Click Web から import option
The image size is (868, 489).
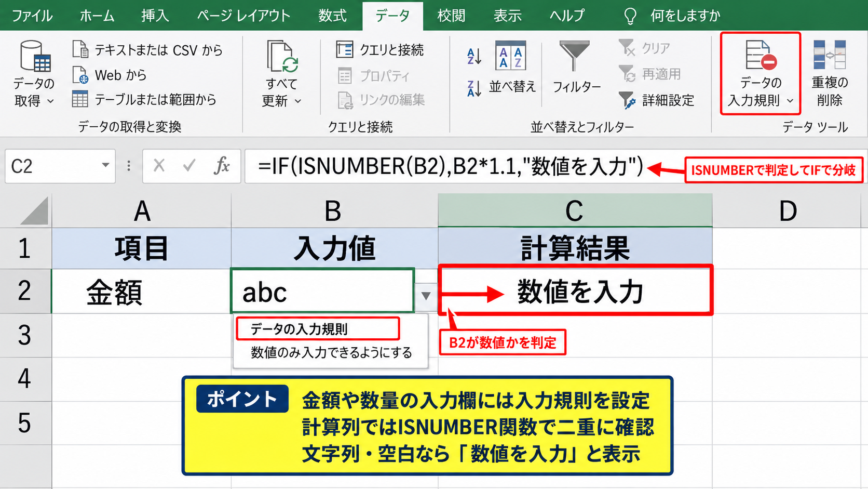(x=110, y=75)
